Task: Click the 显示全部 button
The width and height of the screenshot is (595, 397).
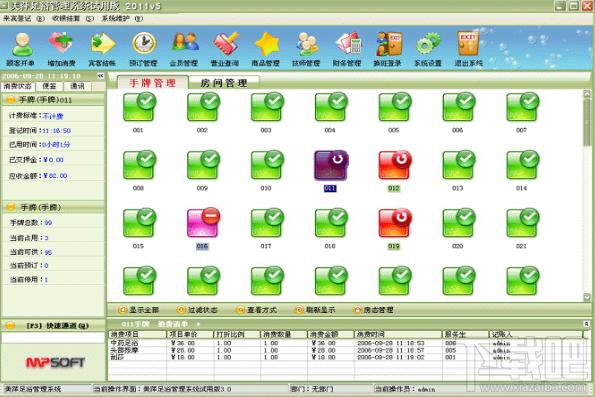Action: [139, 310]
